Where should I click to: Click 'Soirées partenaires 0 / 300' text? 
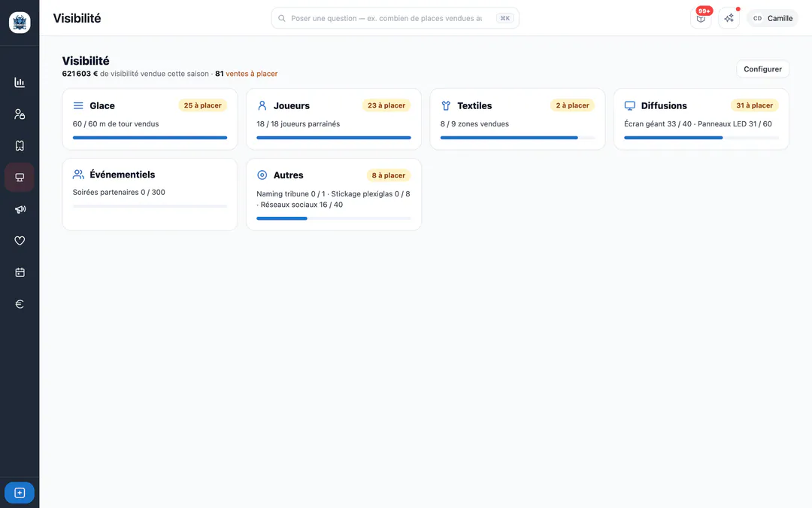coord(119,193)
